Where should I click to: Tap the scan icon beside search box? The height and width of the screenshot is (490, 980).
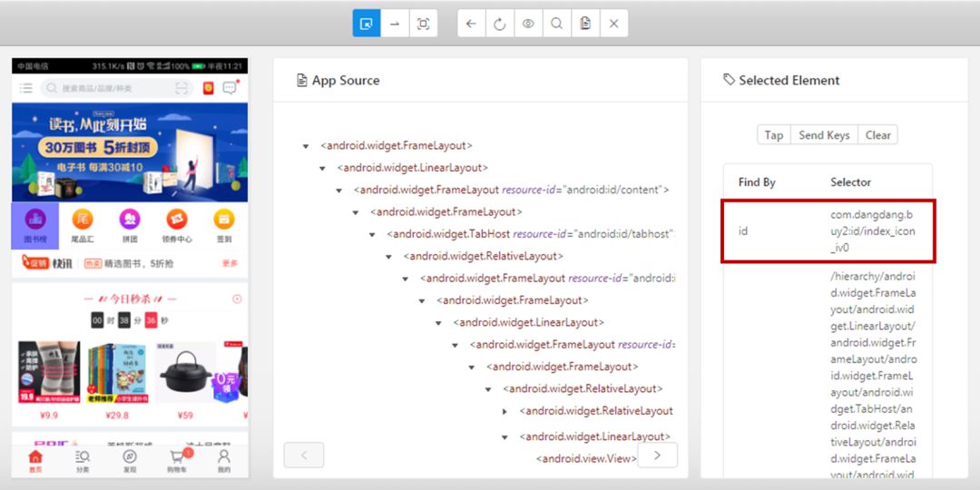coord(181,88)
